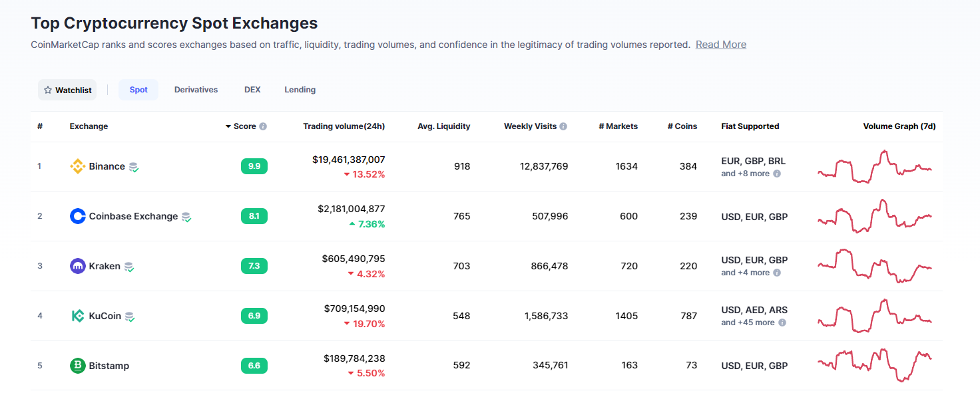The width and height of the screenshot is (980, 395).
Task: Click Bitstamp's 6.6 score badge
Action: click(x=254, y=366)
